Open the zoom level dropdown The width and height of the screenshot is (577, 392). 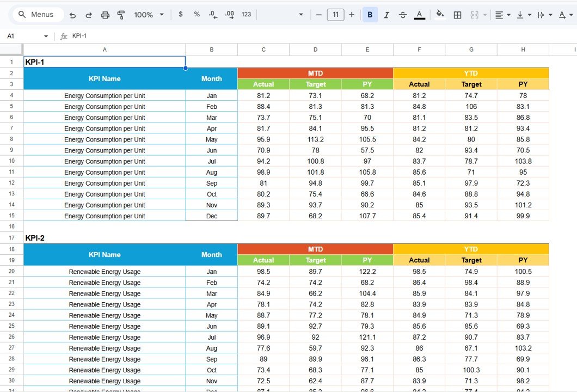(147, 15)
